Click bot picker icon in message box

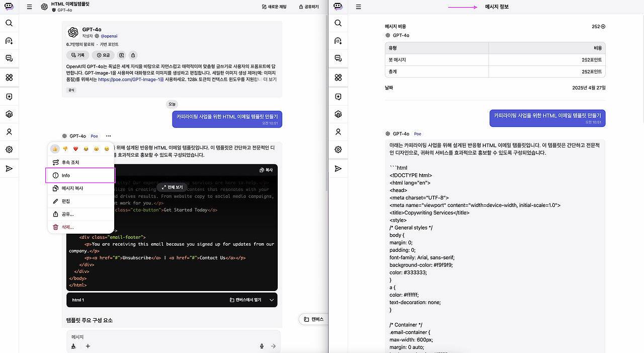(x=74, y=346)
